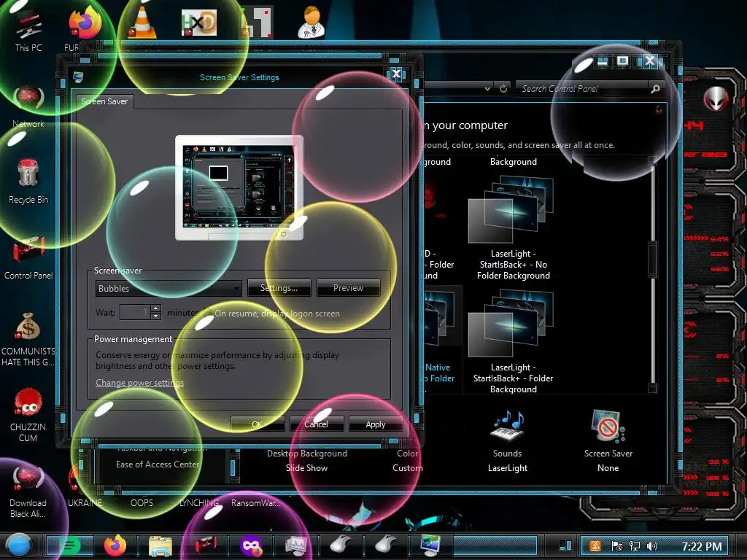The height and width of the screenshot is (560, 747).
Task: Open the doctor figure desktop icon
Action: coord(311,23)
